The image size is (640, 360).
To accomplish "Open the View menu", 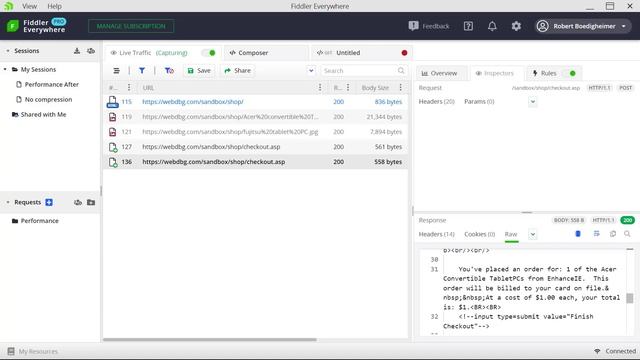I will (x=29, y=6).
